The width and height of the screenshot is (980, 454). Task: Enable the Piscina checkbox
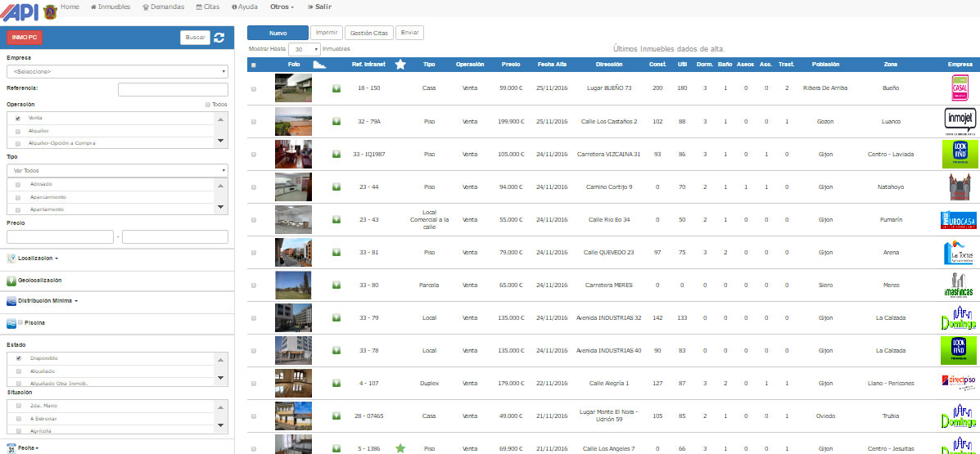[x=20, y=323]
